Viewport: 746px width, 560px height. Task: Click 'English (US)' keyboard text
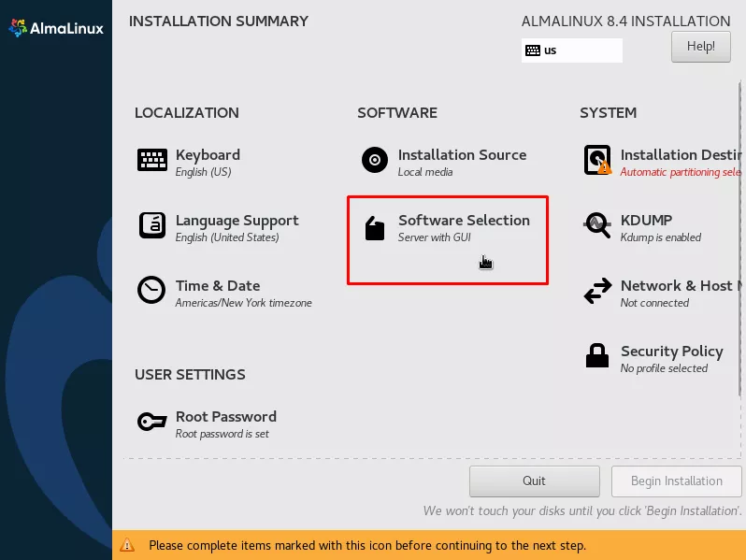coord(203,172)
